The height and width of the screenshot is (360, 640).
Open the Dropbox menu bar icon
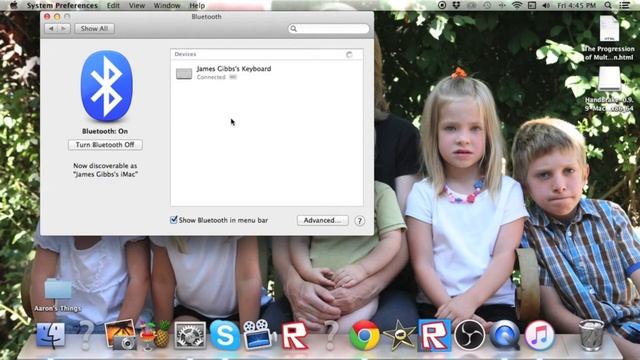click(x=456, y=5)
